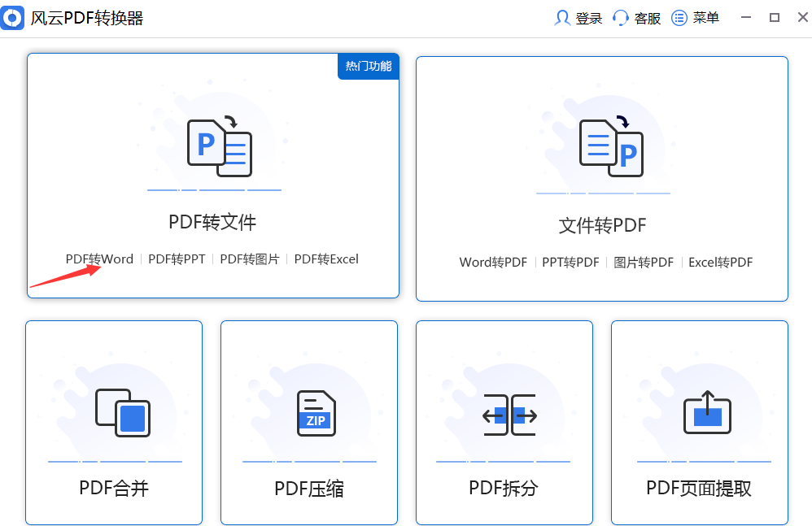
Task: Choose Word转PDF conversion
Action: [493, 263]
